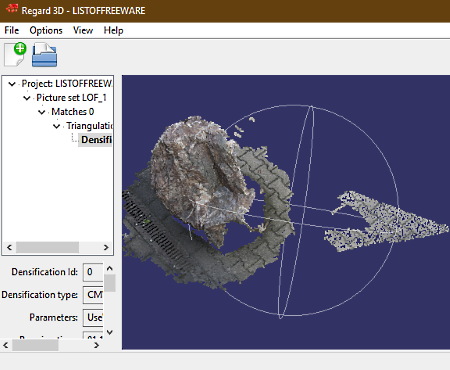The width and height of the screenshot is (450, 370).
Task: Click the Densification Id value field
Action: 93,272
